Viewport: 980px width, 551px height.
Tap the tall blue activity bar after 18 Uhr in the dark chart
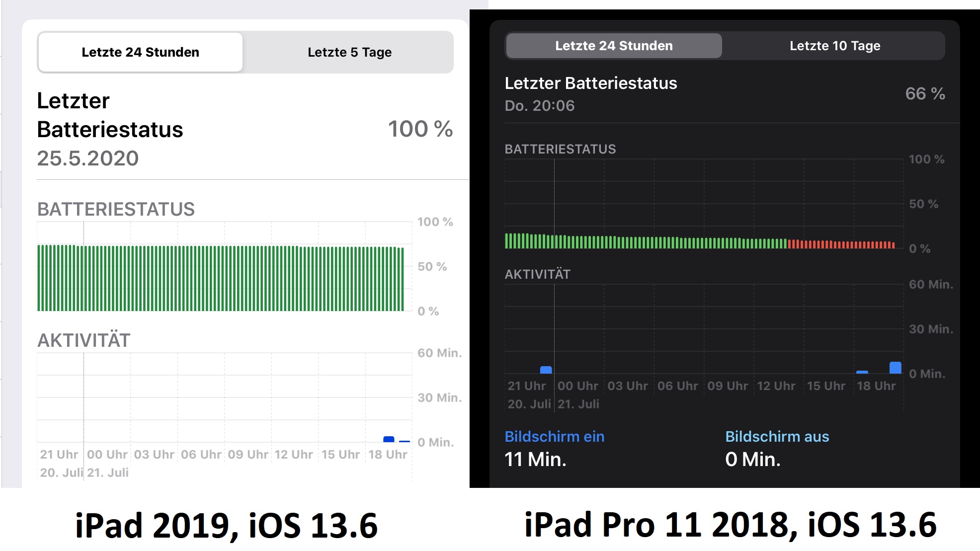(x=895, y=368)
